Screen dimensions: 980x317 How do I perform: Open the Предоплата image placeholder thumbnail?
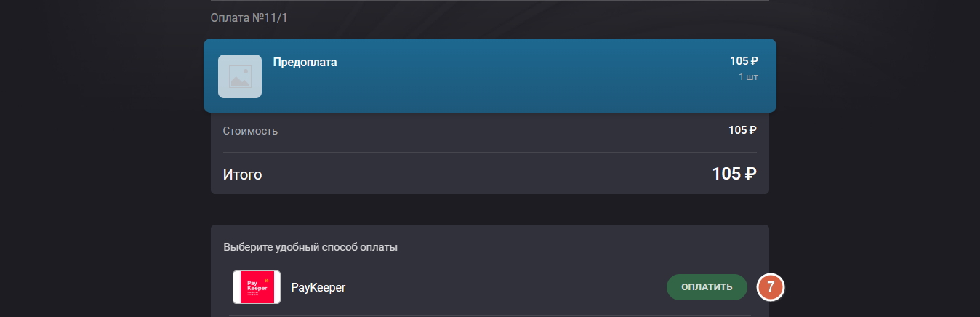tap(240, 76)
